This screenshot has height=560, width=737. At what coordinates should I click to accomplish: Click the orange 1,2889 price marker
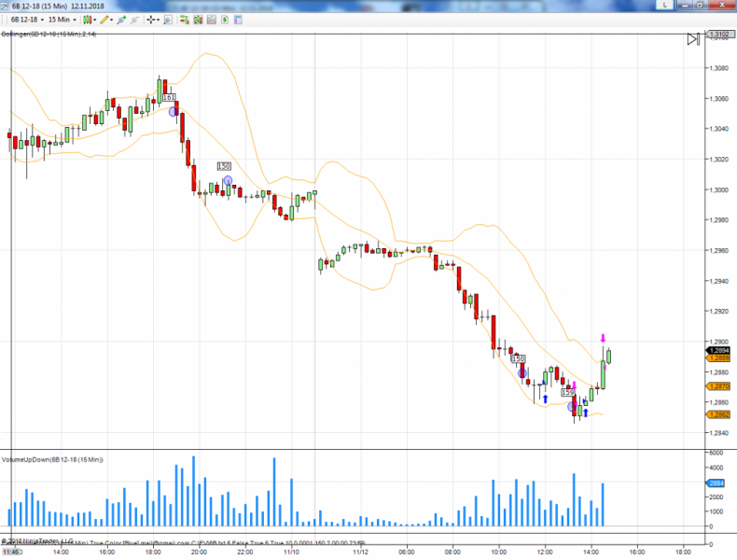coord(718,357)
